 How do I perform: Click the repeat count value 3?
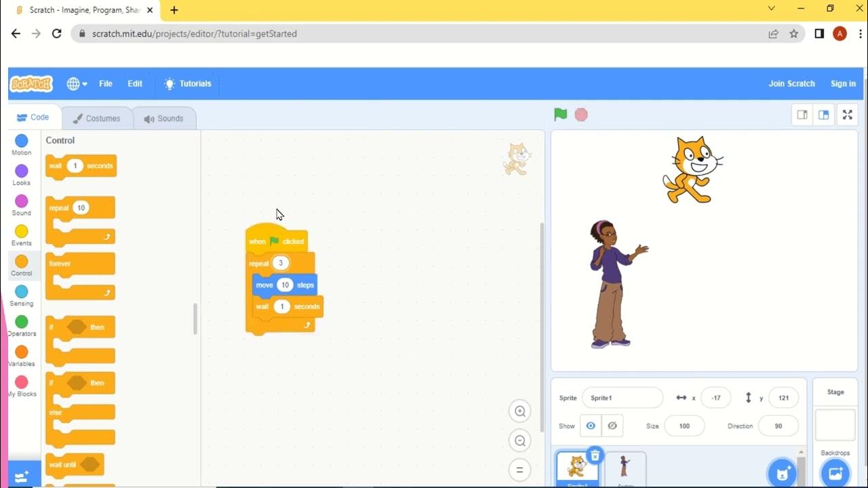(x=281, y=263)
